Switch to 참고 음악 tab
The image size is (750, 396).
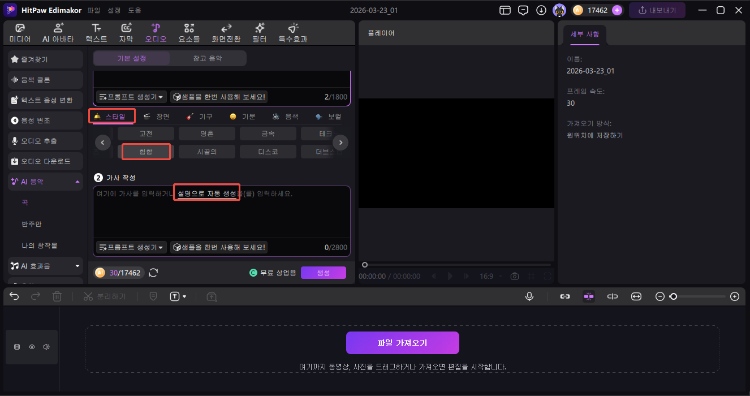(x=208, y=58)
